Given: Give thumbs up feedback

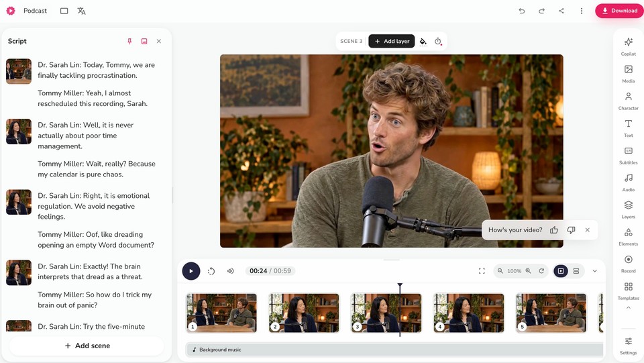Looking at the screenshot, I should [x=554, y=230].
